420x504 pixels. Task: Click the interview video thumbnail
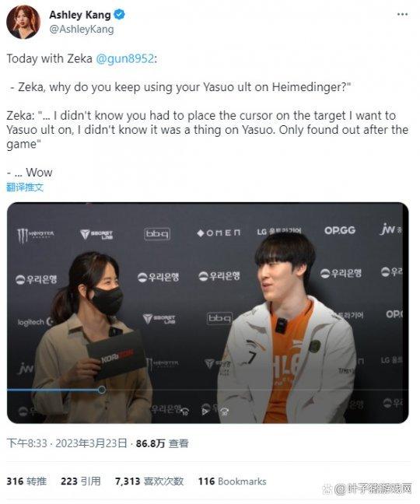(208, 313)
